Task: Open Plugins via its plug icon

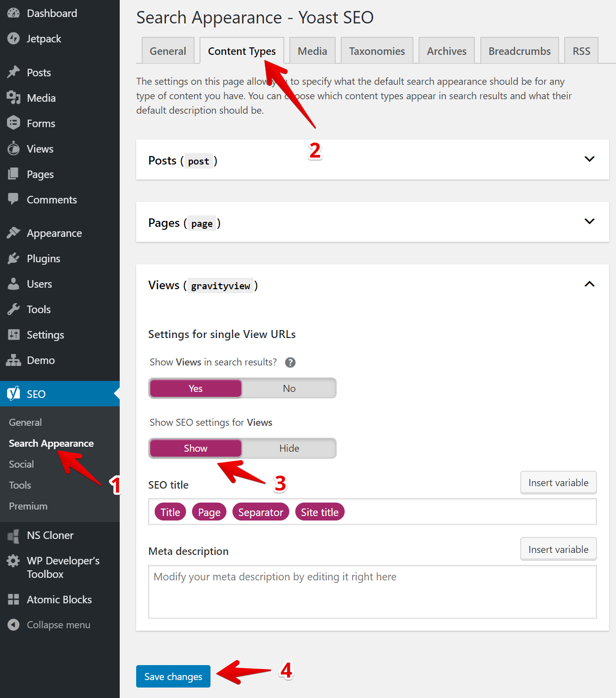Action: click(13, 258)
